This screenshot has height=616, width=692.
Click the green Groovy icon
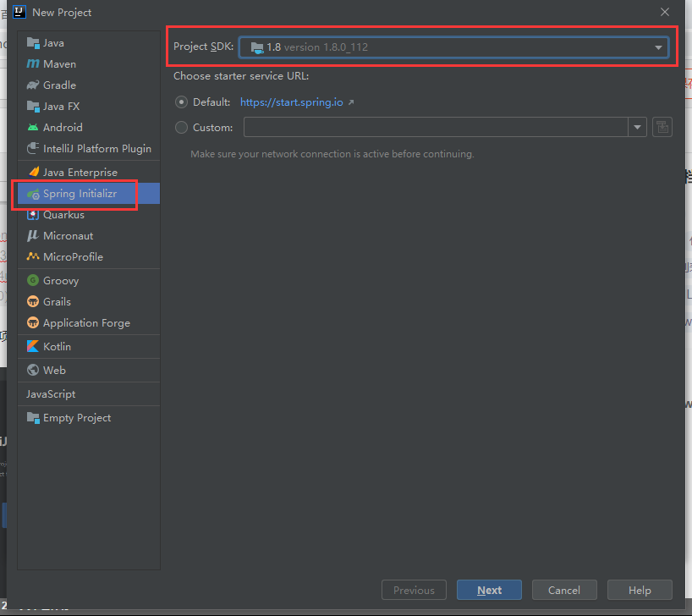click(33, 280)
